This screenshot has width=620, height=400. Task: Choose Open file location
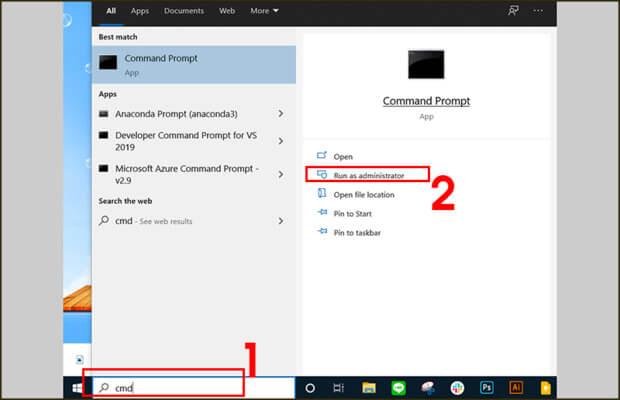[363, 194]
